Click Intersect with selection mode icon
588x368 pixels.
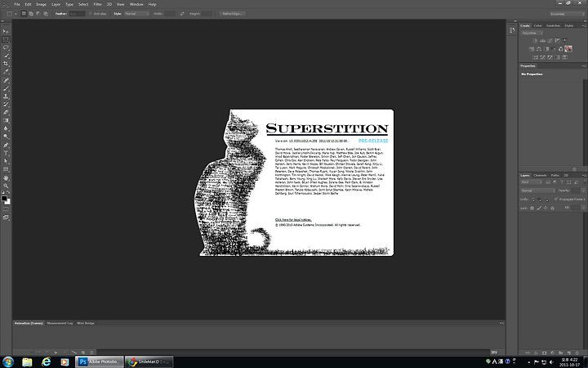(46, 14)
